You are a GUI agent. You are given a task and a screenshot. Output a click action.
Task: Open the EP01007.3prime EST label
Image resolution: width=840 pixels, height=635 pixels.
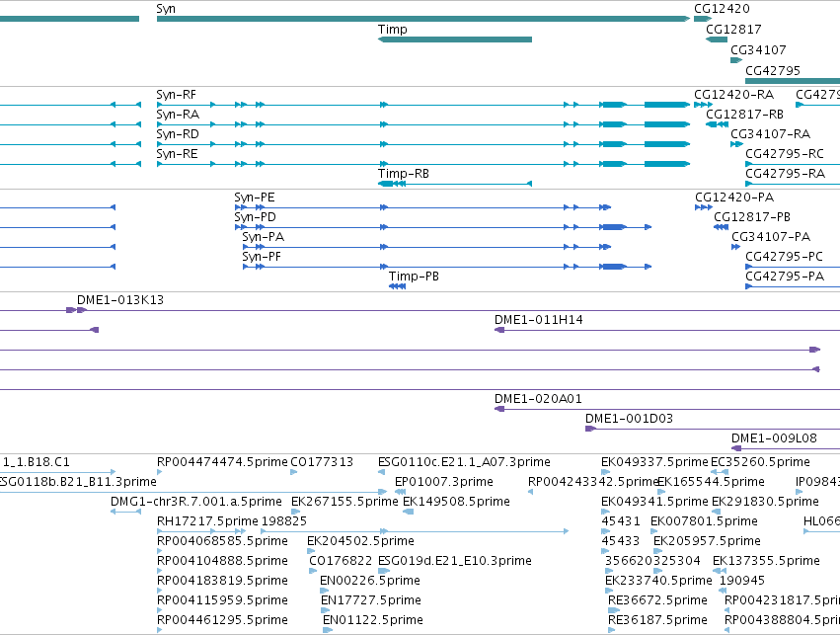coord(443,482)
